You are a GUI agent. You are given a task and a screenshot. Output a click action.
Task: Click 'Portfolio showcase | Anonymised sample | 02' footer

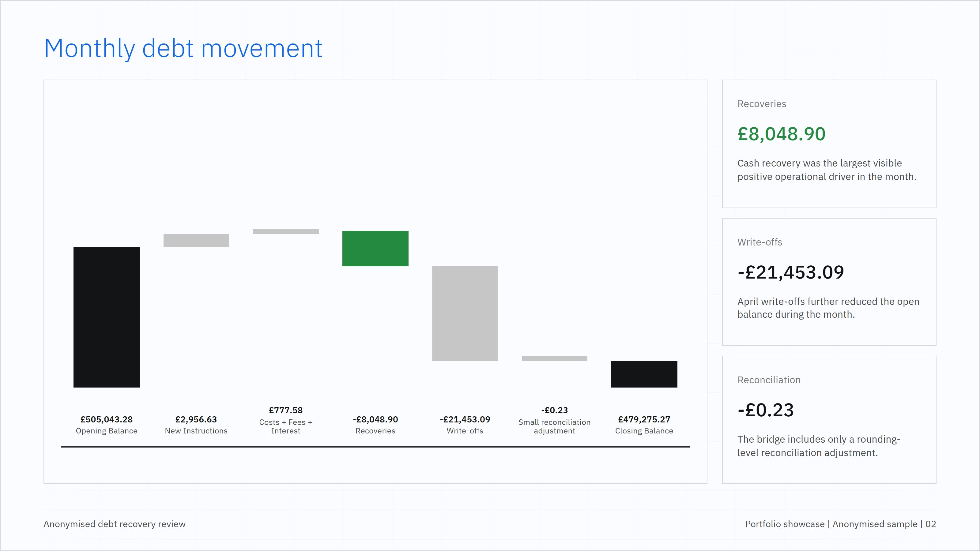(840, 524)
